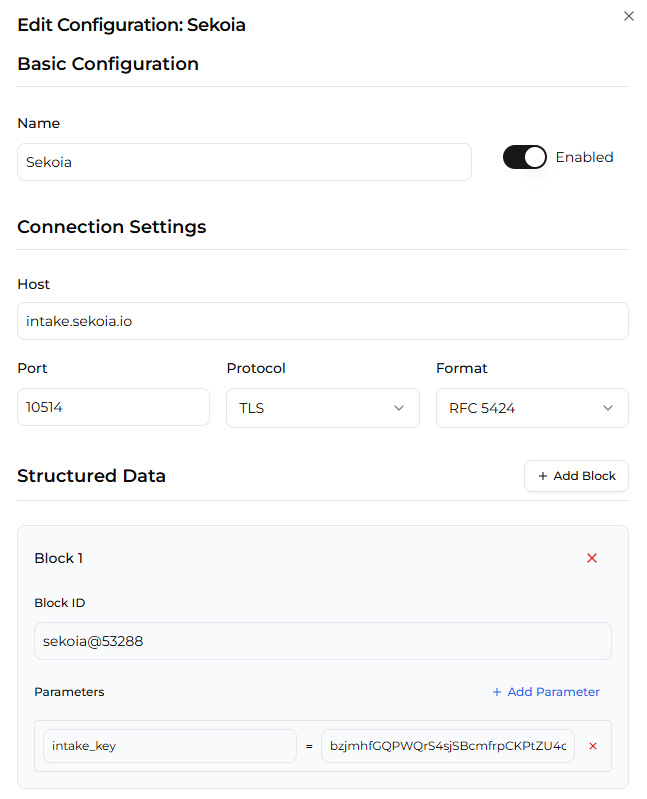The image size is (647, 799).
Task: Click the Block ID label
Action: (x=60, y=603)
